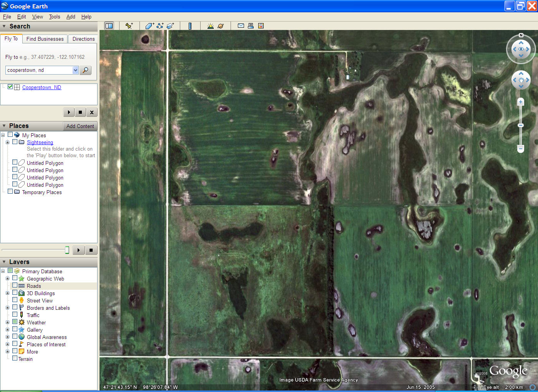Image resolution: width=538 pixels, height=392 pixels.
Task: Play tour button in Places panel
Action: [78, 250]
